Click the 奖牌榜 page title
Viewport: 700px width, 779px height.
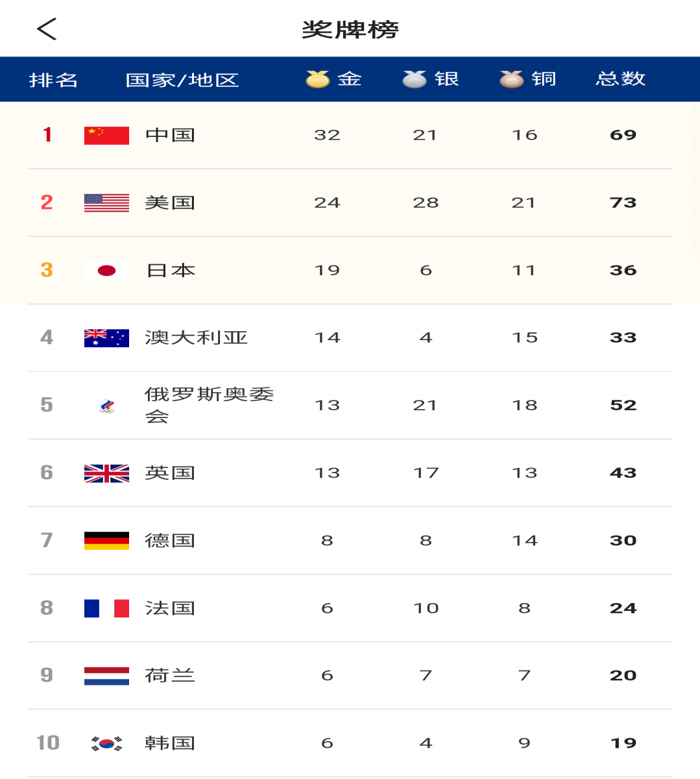350,29
